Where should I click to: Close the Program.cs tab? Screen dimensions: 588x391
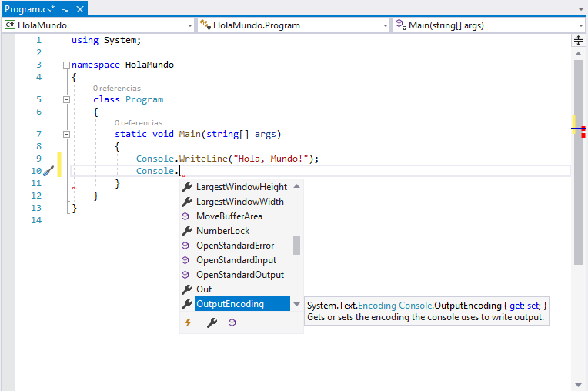pos(79,8)
